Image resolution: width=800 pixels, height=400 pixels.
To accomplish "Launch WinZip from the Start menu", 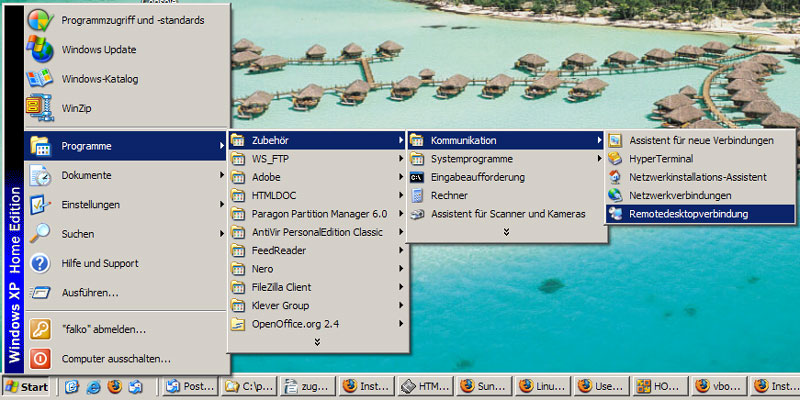I will click(x=127, y=109).
